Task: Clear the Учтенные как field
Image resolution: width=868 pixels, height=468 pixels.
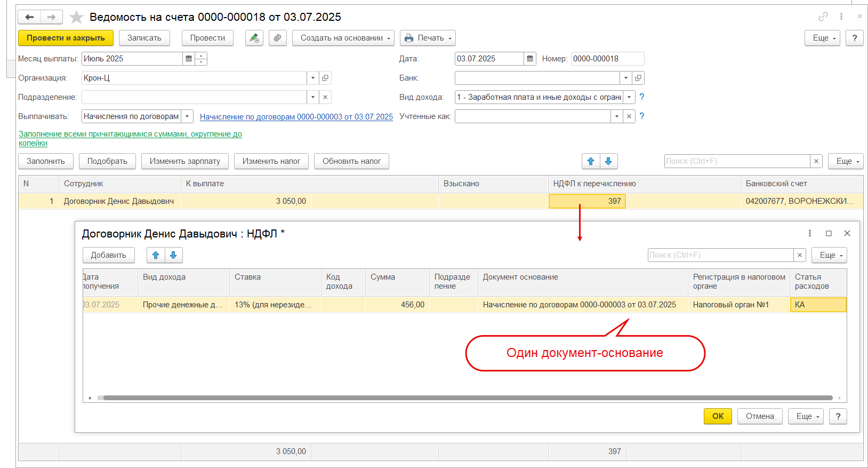Action: click(x=629, y=116)
